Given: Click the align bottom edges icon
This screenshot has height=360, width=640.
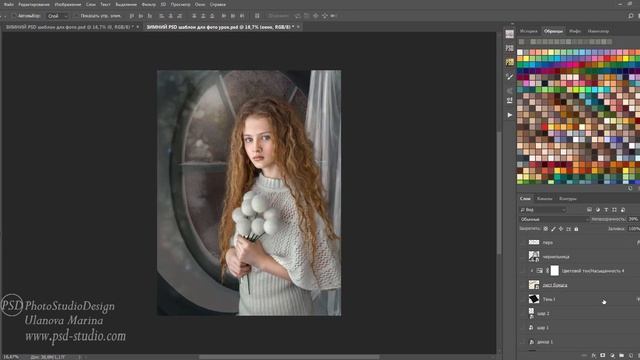Looking at the screenshot, I should click(x=150, y=16).
